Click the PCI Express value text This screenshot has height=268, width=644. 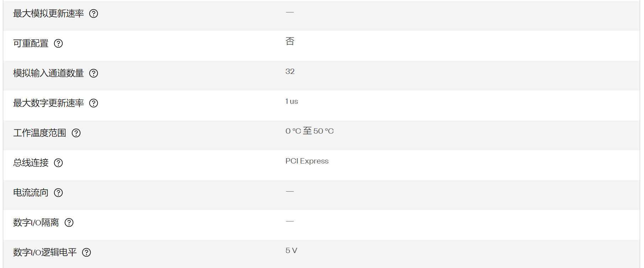307,161
